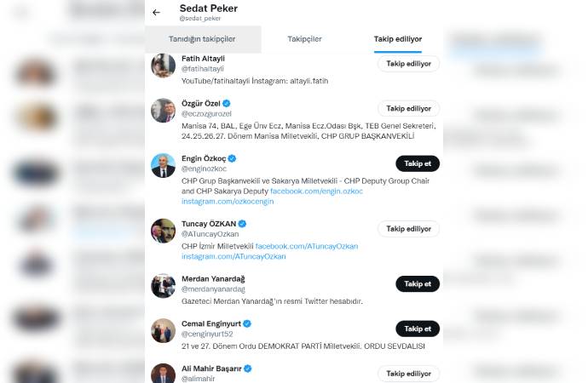
Task: Follow Cemal Enginyurt
Action: tap(418, 329)
